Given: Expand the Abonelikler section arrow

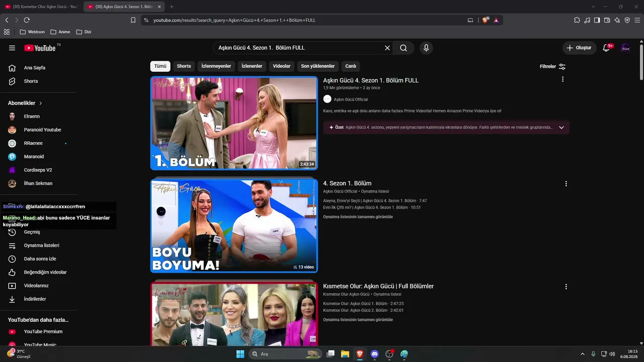Looking at the screenshot, I should point(41,103).
